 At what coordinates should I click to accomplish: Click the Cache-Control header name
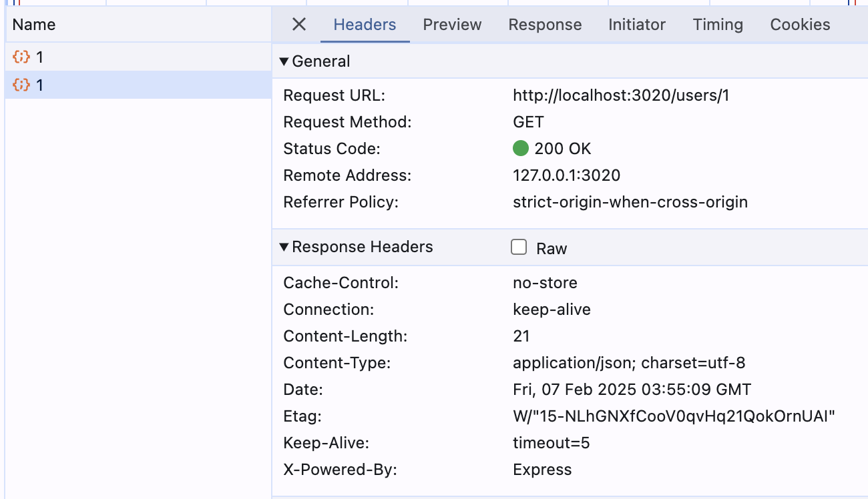[341, 283]
